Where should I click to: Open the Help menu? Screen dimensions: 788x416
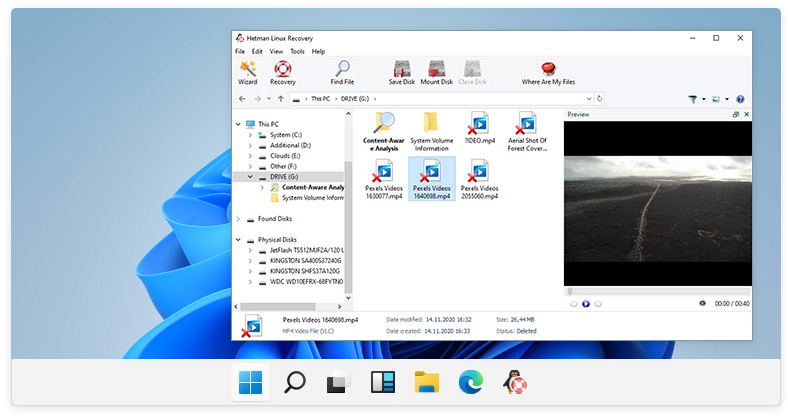(318, 51)
